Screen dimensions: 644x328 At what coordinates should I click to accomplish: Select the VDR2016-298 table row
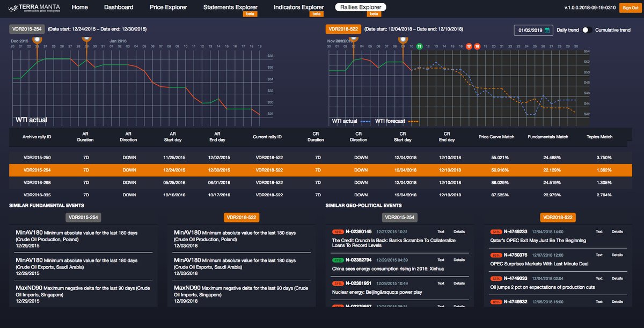(x=320, y=183)
